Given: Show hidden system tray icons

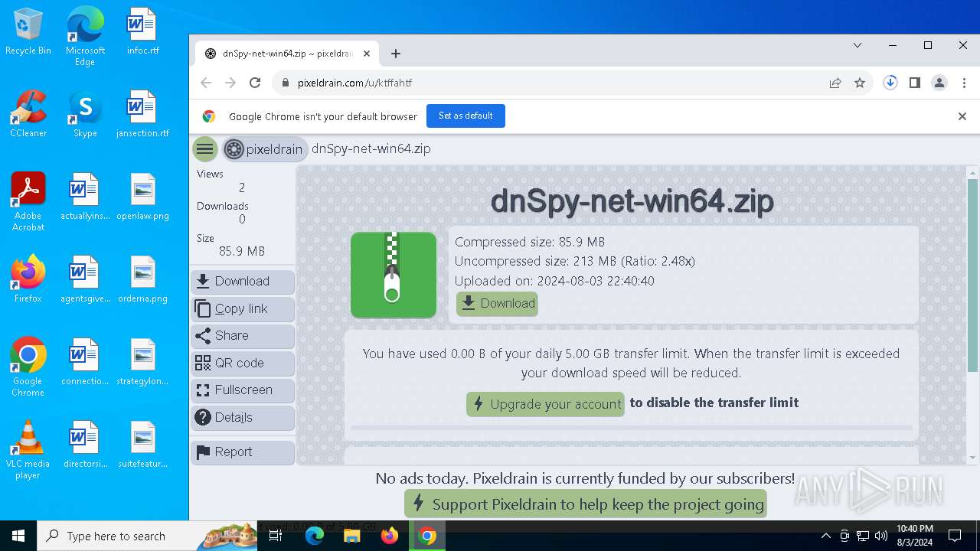Looking at the screenshot, I should (825, 536).
